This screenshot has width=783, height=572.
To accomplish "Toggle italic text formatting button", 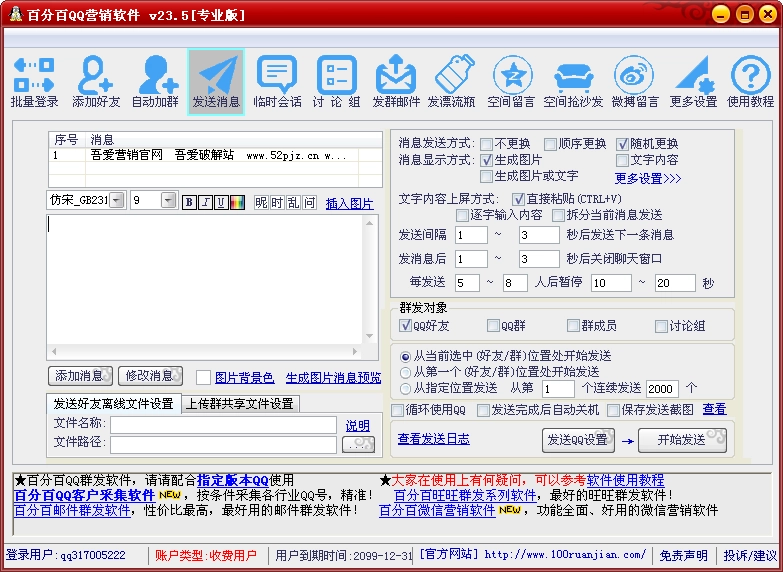I will click(x=205, y=202).
